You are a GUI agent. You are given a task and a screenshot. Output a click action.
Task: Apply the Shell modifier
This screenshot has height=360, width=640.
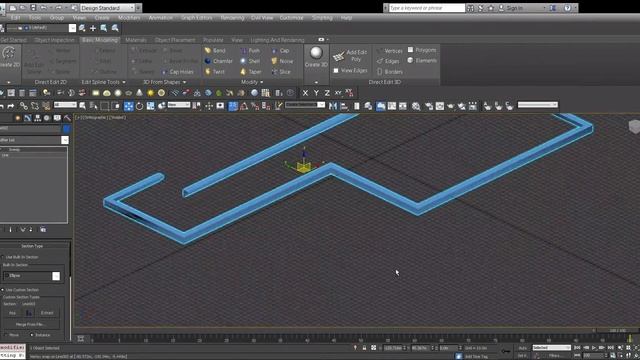pyautogui.click(x=250, y=61)
